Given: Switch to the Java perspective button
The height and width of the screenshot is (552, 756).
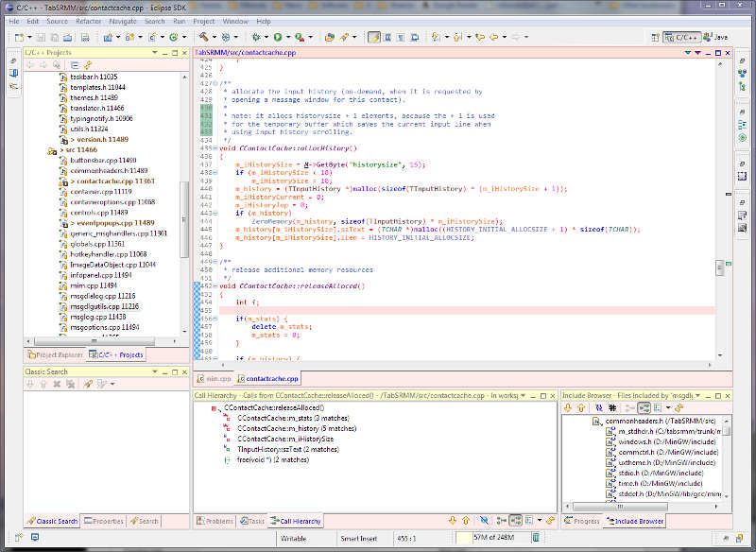Looking at the screenshot, I should click(x=715, y=37).
